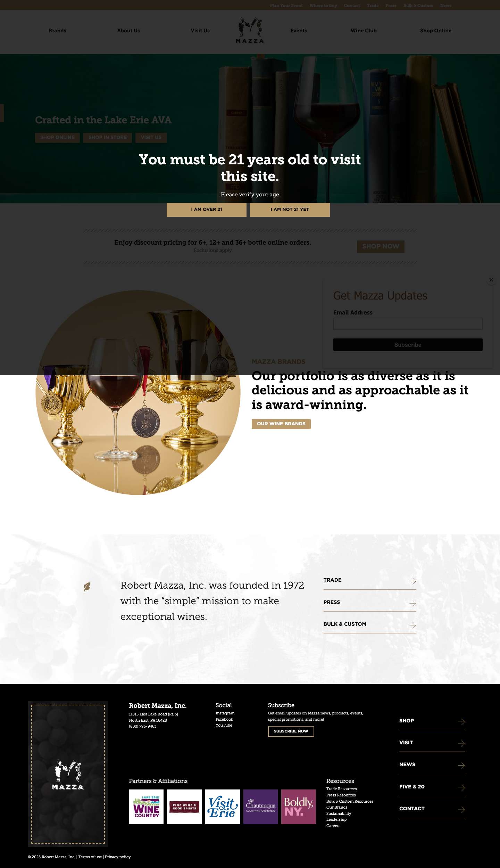This screenshot has height=868, width=500.
Task: Click the arrow next to BULK & CUSTOM
Action: [x=412, y=625]
